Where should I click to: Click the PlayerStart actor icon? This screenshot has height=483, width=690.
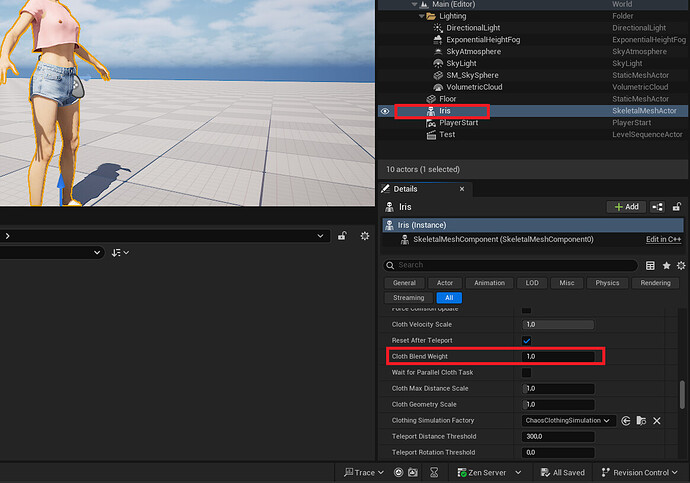click(431, 123)
